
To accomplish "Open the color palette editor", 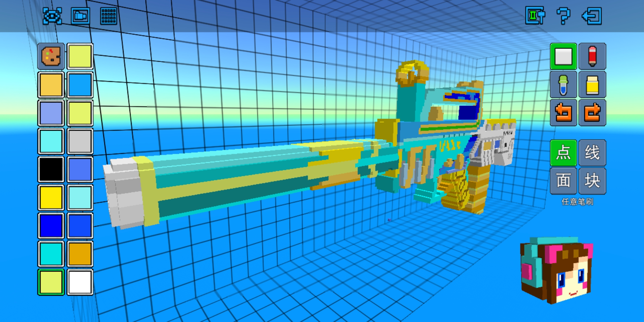I will (51, 56).
